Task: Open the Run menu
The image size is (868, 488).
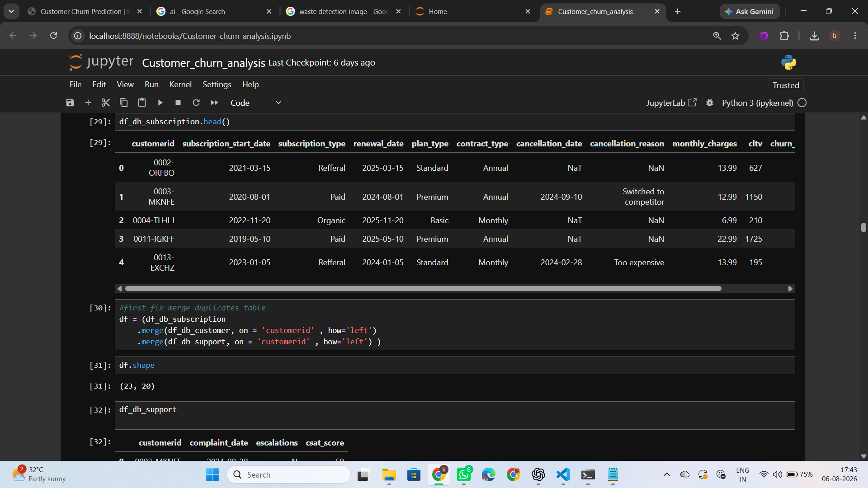Action: [x=151, y=84]
